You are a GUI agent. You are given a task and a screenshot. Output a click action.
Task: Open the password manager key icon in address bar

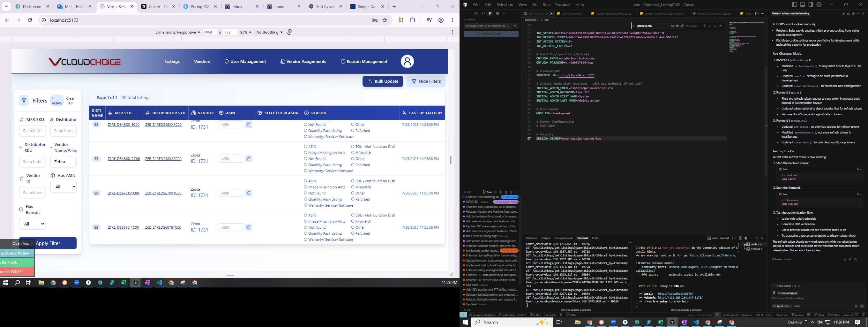pos(374,20)
